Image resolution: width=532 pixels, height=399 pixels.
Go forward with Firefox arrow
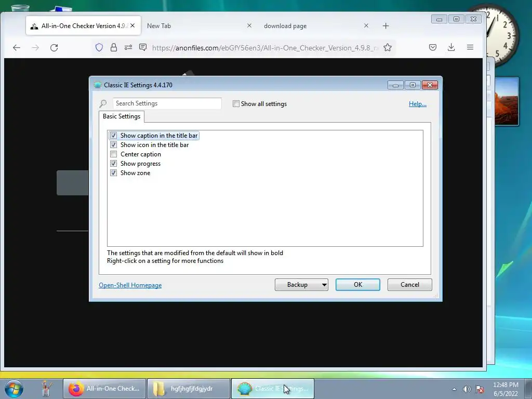(35, 47)
